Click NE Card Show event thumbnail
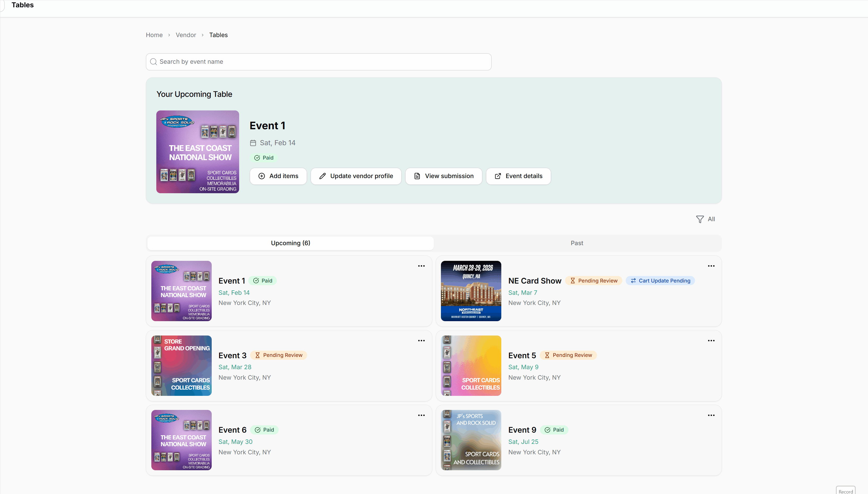 pos(471,291)
